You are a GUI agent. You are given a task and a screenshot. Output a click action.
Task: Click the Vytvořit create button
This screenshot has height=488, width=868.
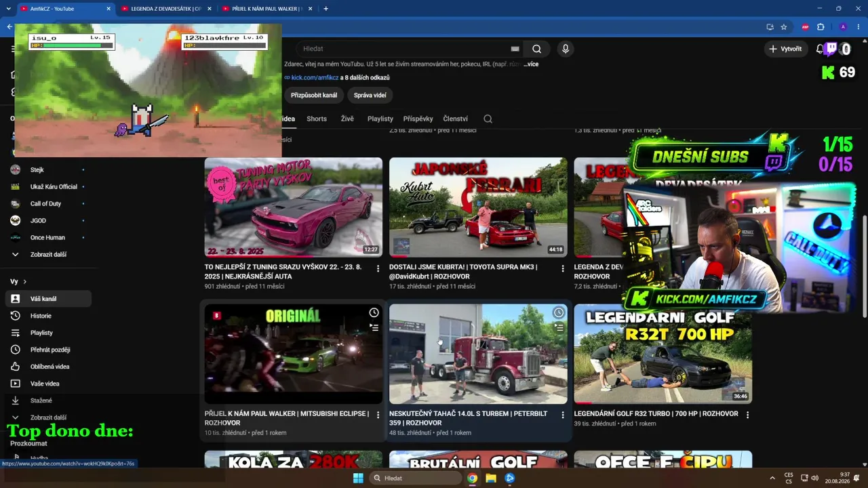(x=786, y=49)
